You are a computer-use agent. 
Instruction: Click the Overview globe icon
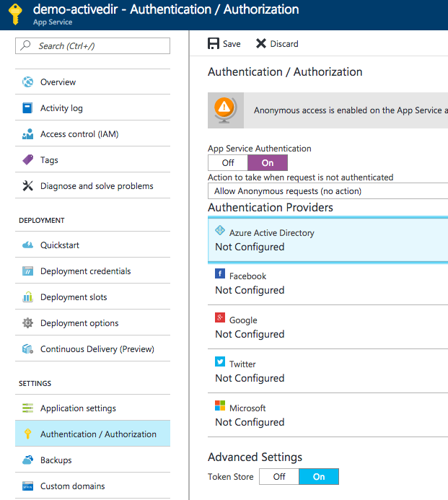[27, 82]
